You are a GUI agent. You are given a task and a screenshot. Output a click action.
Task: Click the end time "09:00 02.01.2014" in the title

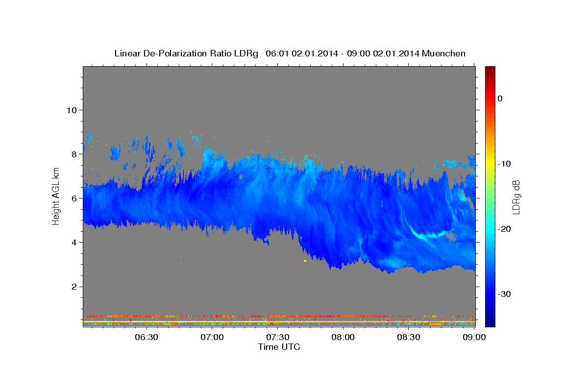pos(383,53)
